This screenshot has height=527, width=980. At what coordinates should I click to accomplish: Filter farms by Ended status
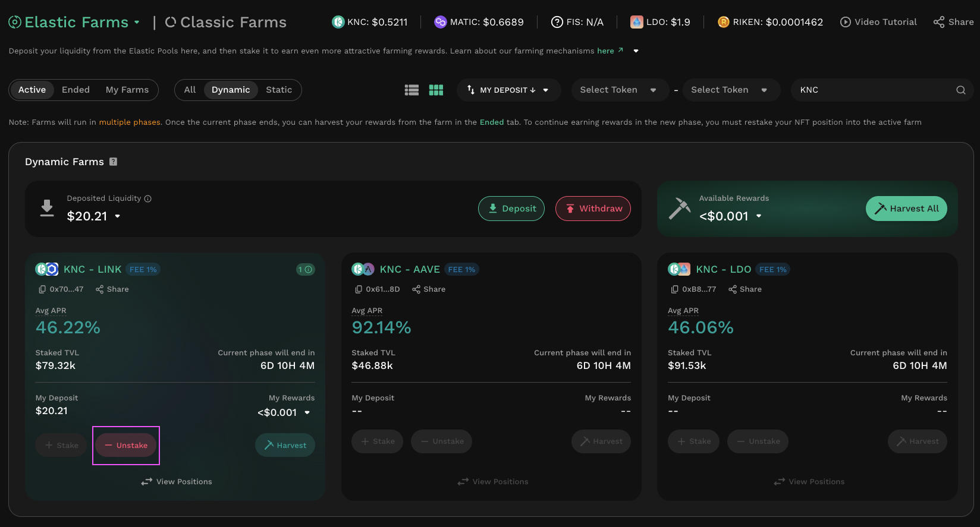pos(76,90)
